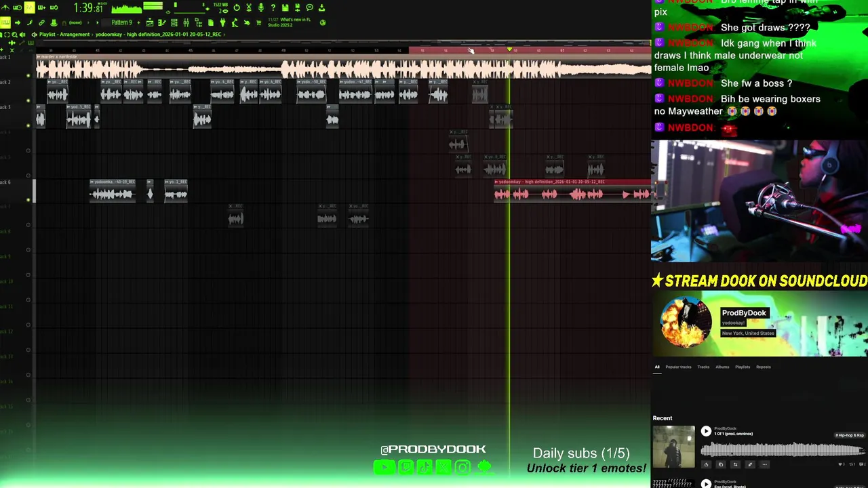Switch to SoundCloud Tracks tab
Image resolution: width=868 pixels, height=488 pixels.
[703, 367]
